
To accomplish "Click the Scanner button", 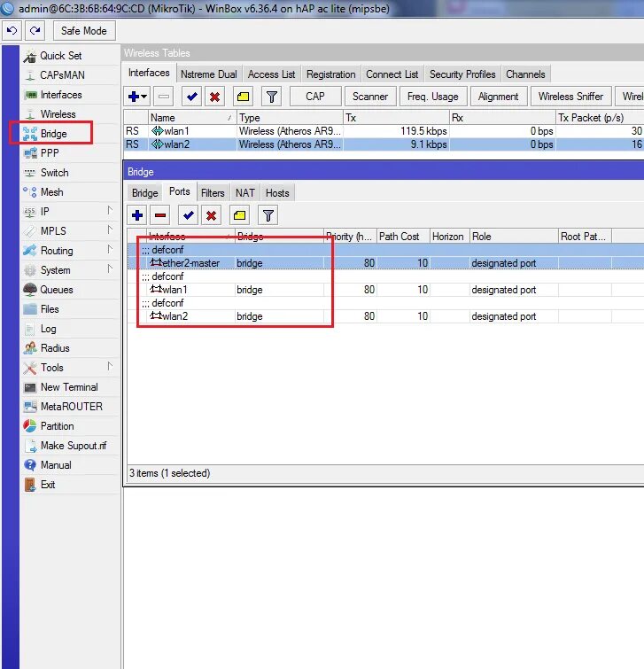I will (x=370, y=97).
